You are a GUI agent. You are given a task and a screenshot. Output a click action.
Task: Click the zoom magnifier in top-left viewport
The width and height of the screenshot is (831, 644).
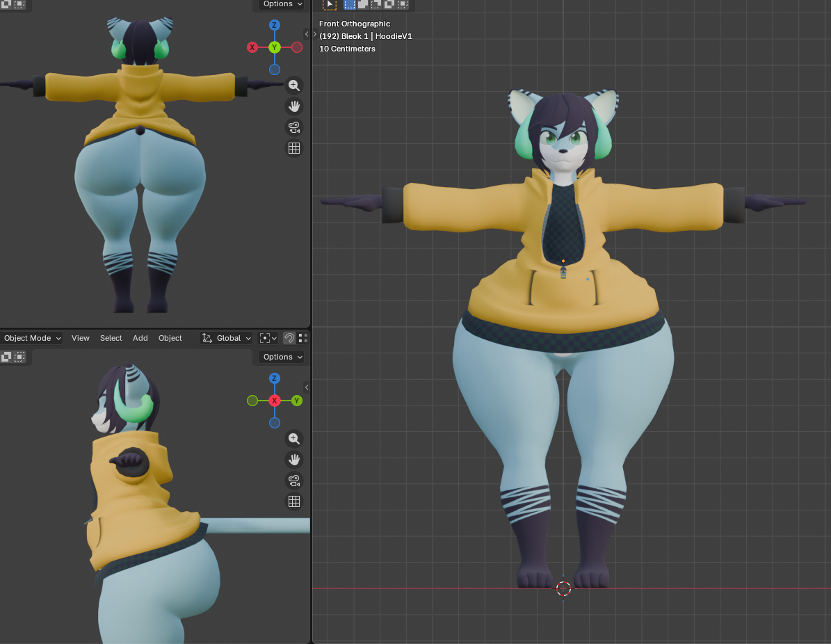(x=293, y=86)
